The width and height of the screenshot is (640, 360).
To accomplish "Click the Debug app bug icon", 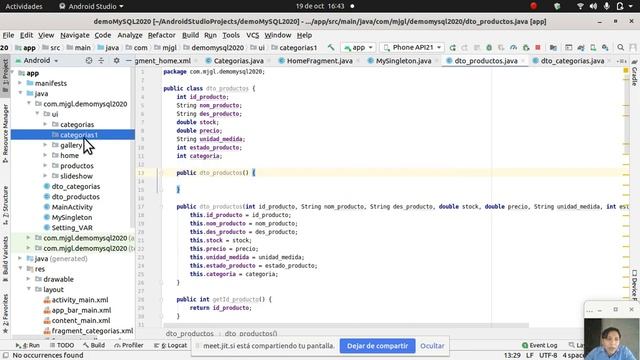I will pos(489,48).
